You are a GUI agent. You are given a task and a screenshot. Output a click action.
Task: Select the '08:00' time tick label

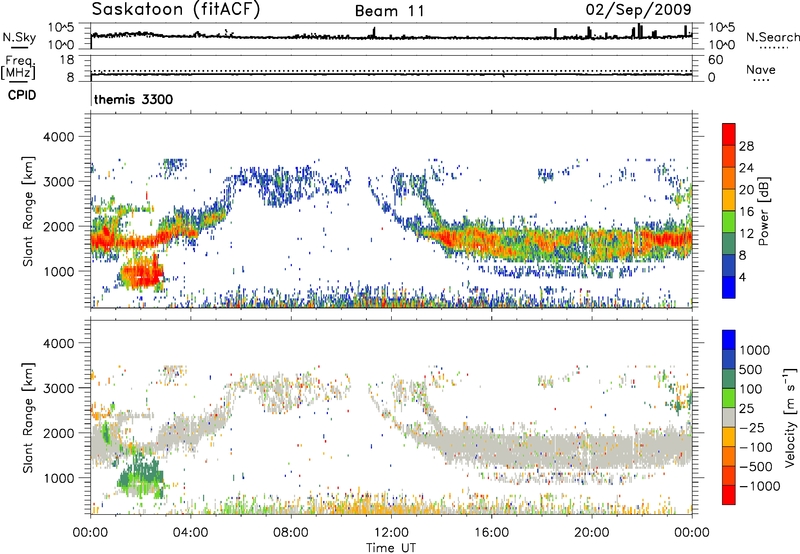pyautogui.click(x=291, y=533)
